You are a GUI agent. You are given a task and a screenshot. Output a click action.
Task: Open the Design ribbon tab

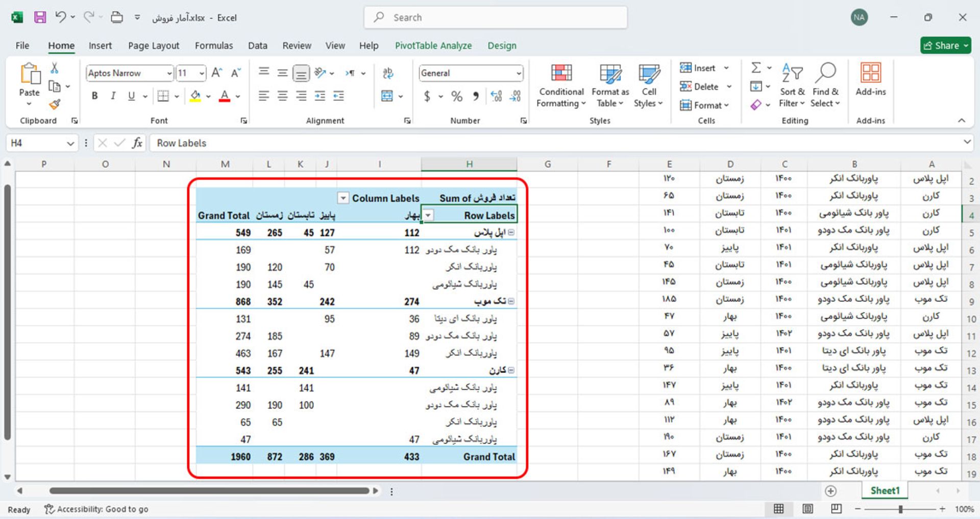click(502, 45)
